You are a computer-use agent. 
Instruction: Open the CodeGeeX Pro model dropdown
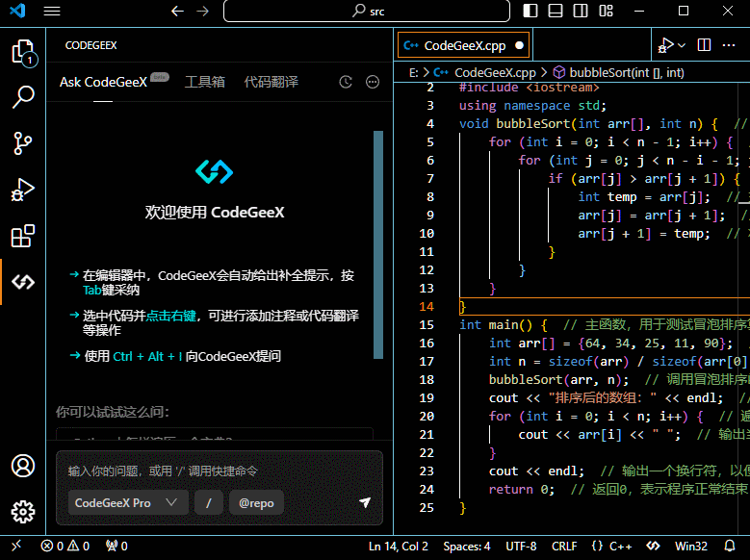[128, 502]
